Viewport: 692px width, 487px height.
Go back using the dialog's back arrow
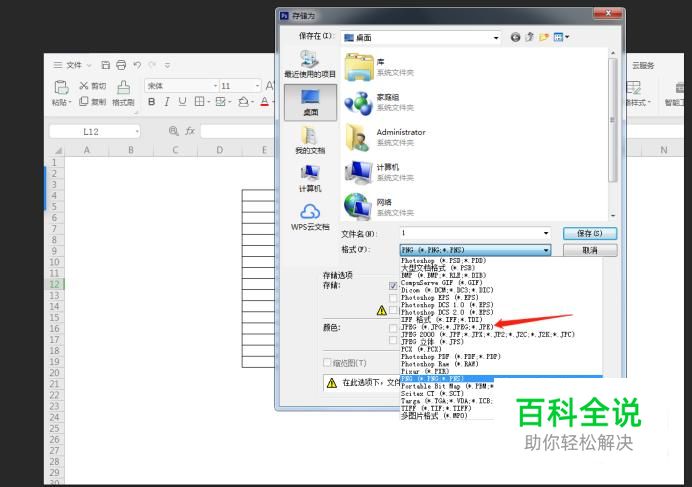(x=515, y=38)
